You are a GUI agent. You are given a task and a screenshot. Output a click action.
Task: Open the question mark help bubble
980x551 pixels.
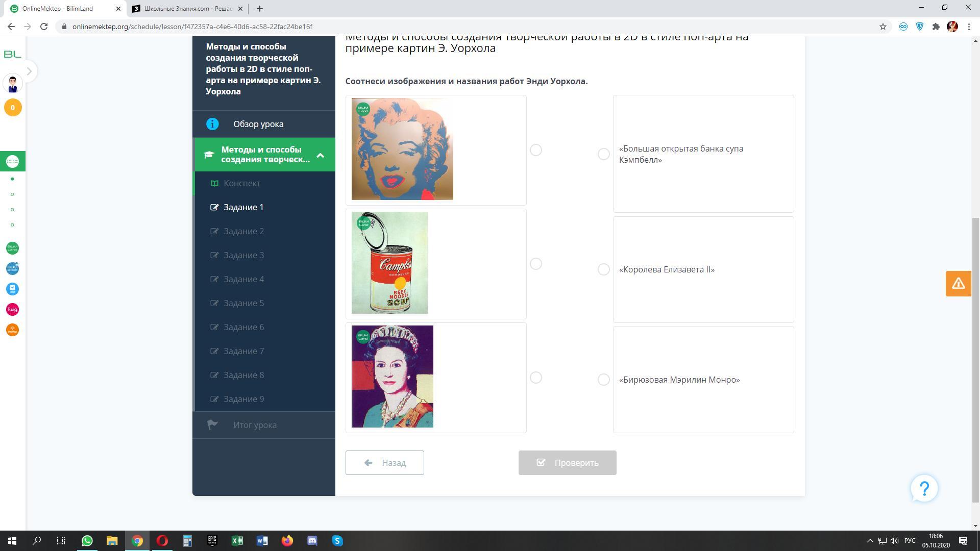coord(924,489)
